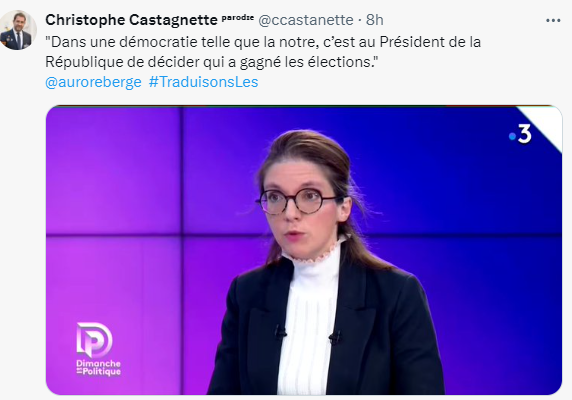Click the left lapel microphone on jacket
This screenshot has width=572, height=400.
pos(280,332)
